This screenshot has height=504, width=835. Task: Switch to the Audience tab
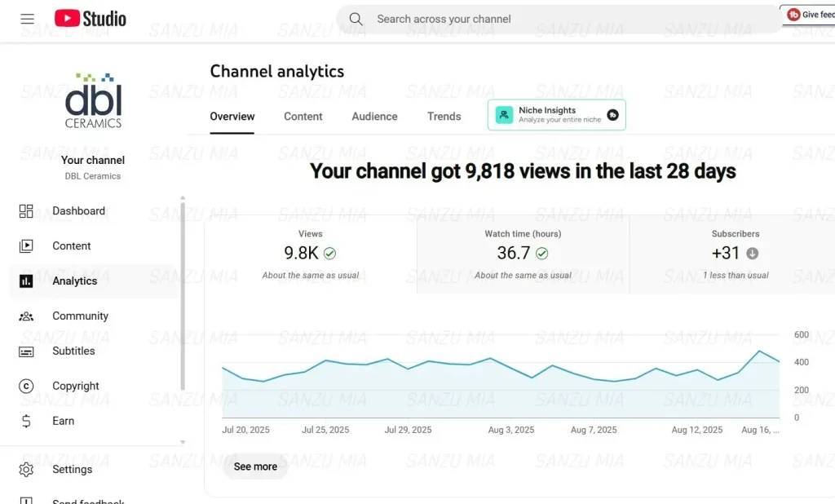click(374, 116)
